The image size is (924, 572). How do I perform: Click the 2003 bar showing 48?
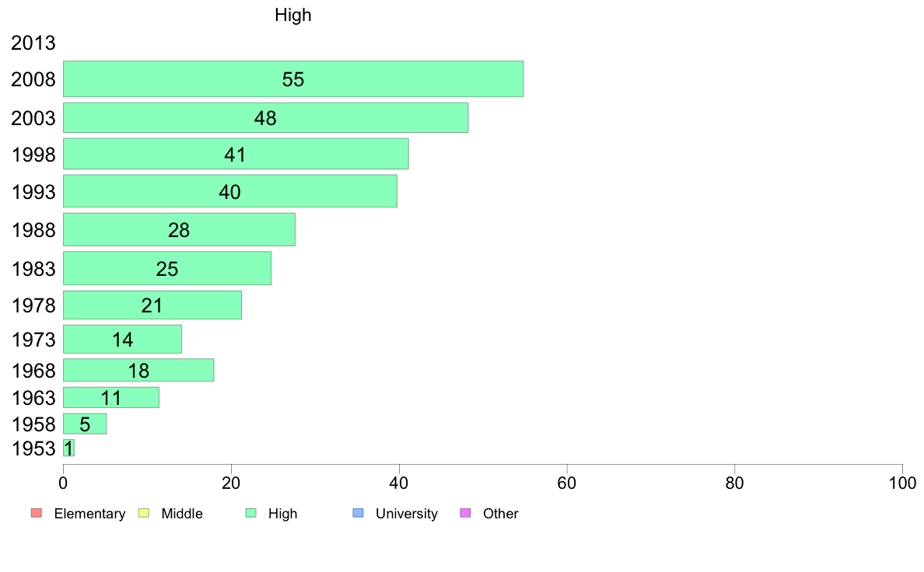(266, 118)
